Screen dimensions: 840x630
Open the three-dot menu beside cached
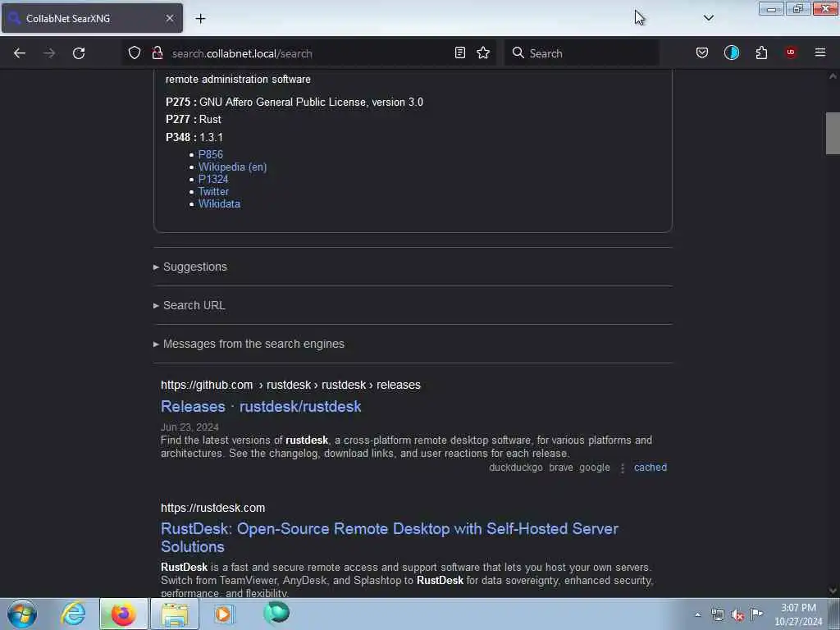point(622,468)
